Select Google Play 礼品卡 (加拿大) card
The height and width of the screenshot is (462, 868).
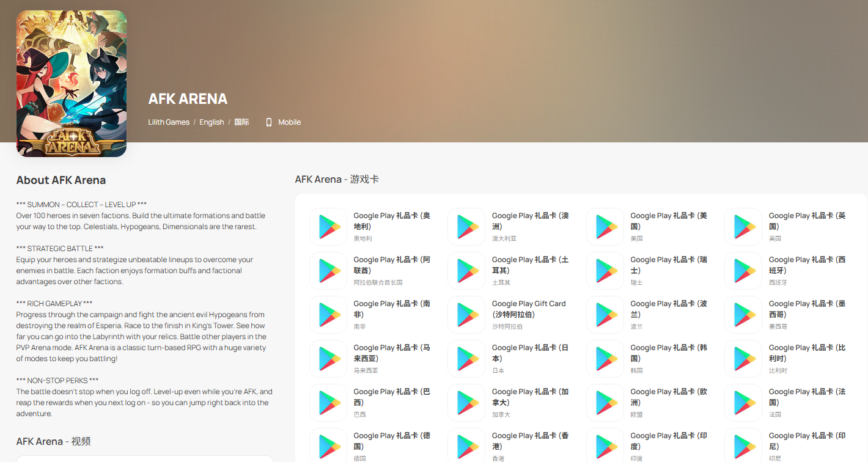(x=530, y=397)
